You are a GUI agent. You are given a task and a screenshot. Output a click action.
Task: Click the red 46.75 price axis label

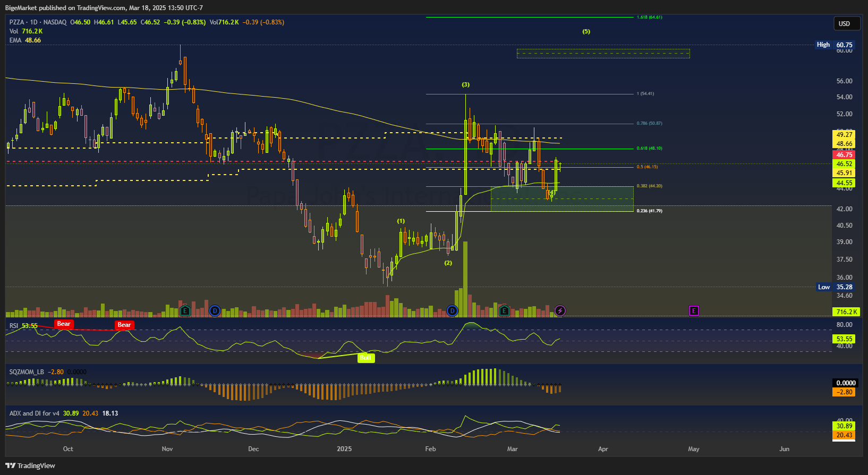click(x=844, y=155)
